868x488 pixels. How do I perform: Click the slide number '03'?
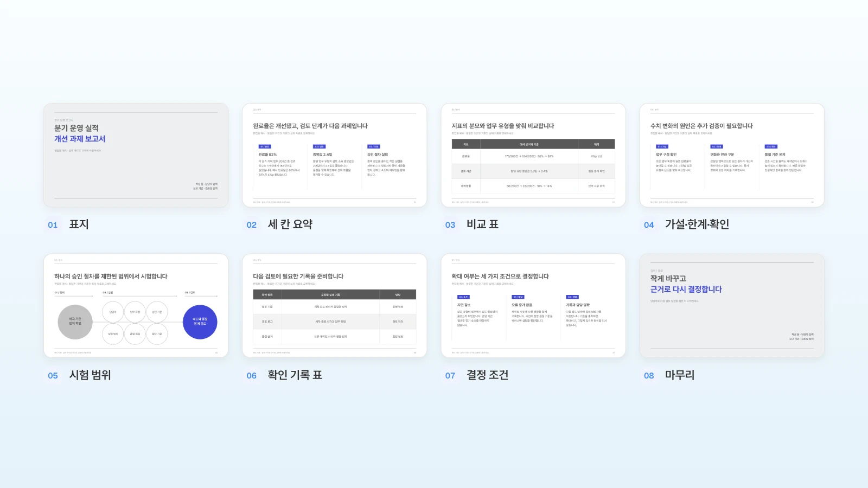point(450,225)
